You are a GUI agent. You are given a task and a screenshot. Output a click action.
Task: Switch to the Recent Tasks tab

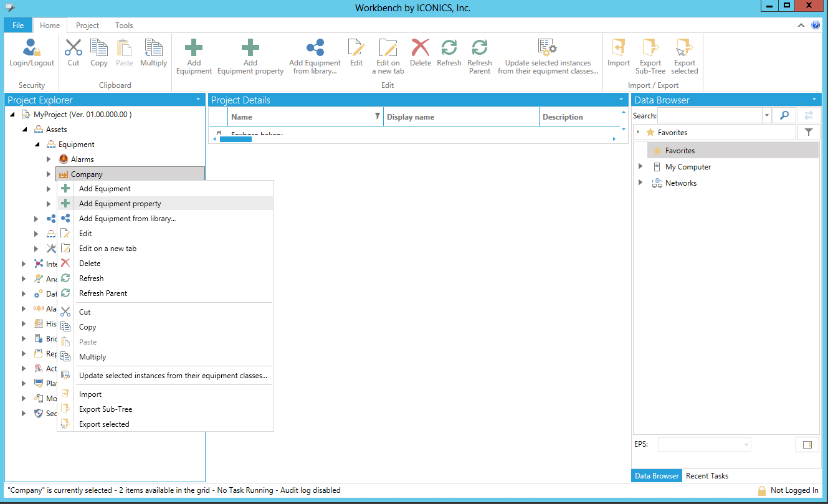pyautogui.click(x=707, y=476)
